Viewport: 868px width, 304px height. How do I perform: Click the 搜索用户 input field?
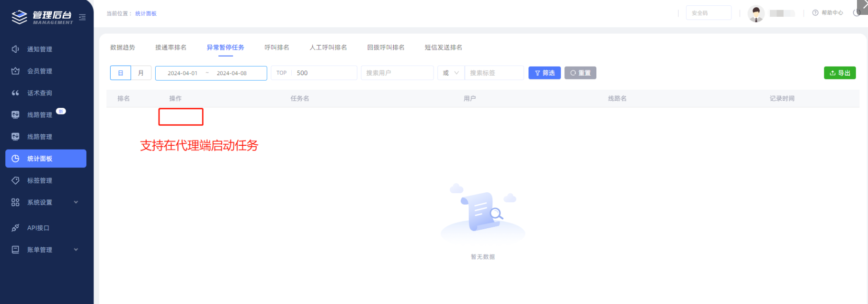(397, 73)
